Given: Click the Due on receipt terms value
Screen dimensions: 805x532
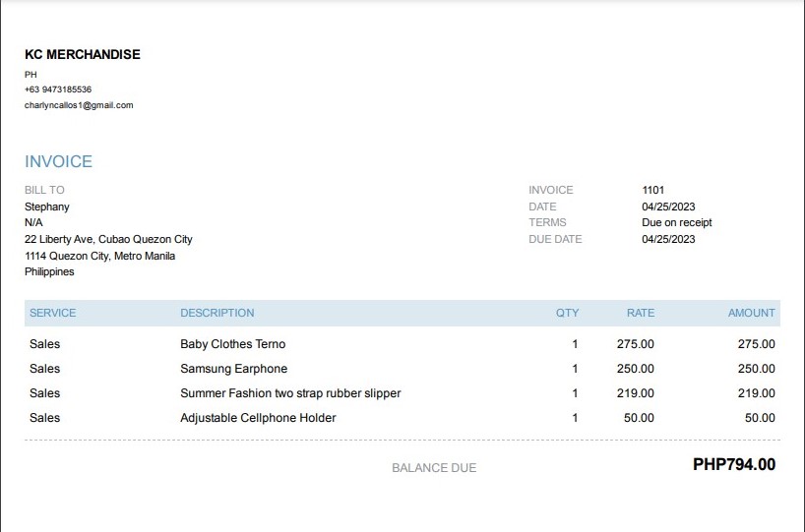Looking at the screenshot, I should pos(676,222).
